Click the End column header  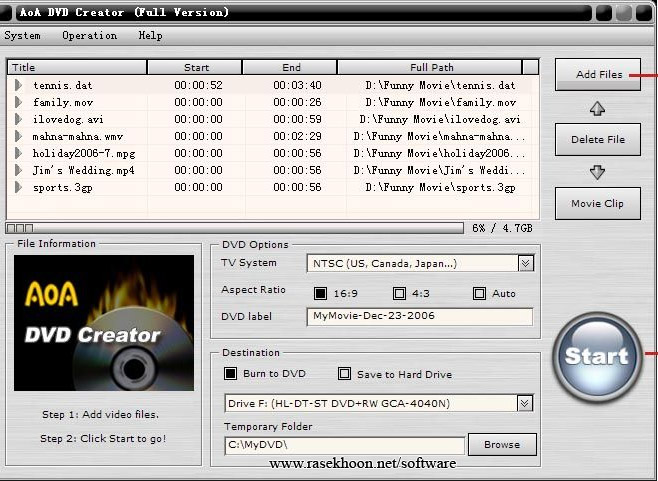pyautogui.click(x=290, y=67)
